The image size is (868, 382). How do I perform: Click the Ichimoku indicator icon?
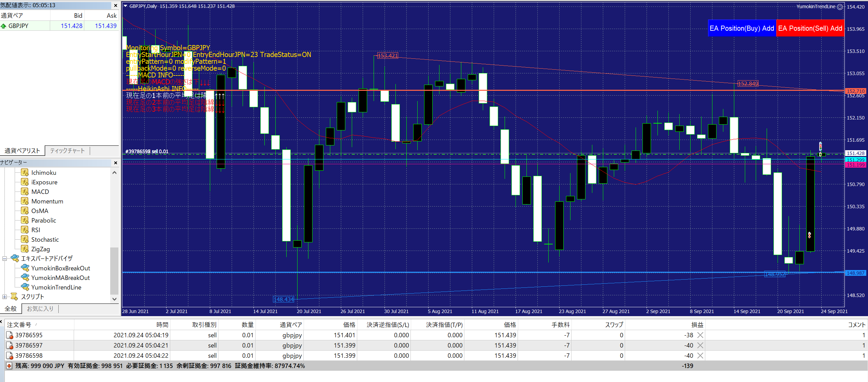click(25, 172)
